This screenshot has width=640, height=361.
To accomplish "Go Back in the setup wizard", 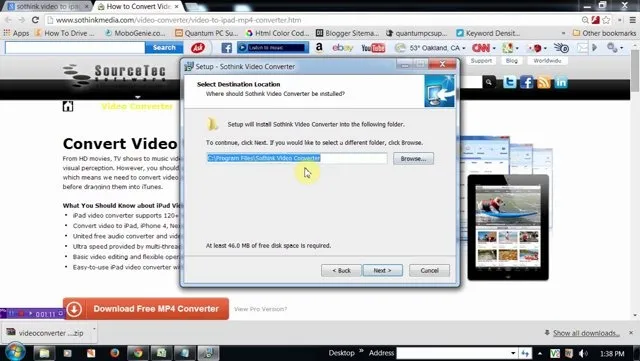I will 341,270.
